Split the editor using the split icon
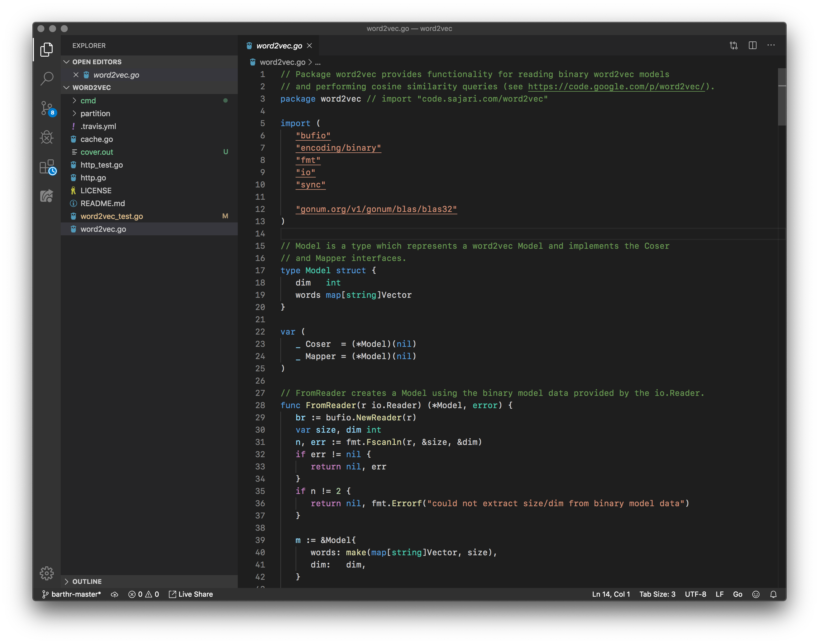This screenshot has height=644, width=819. click(x=753, y=45)
